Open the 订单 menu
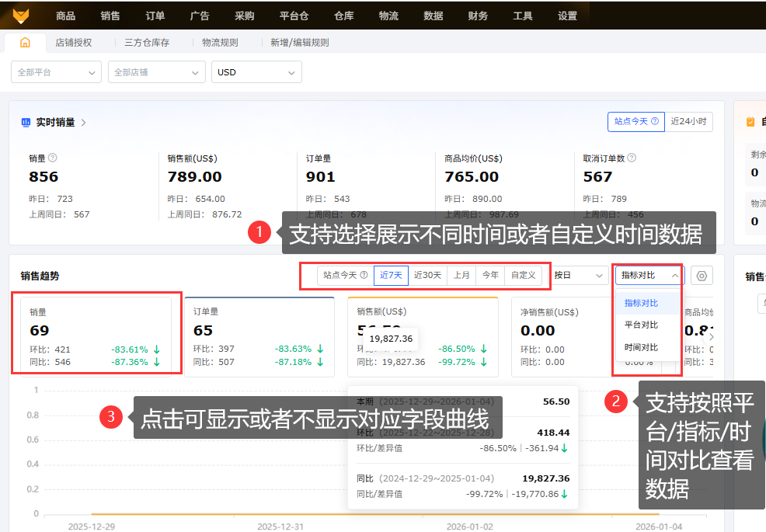The image size is (766, 532). [155, 16]
